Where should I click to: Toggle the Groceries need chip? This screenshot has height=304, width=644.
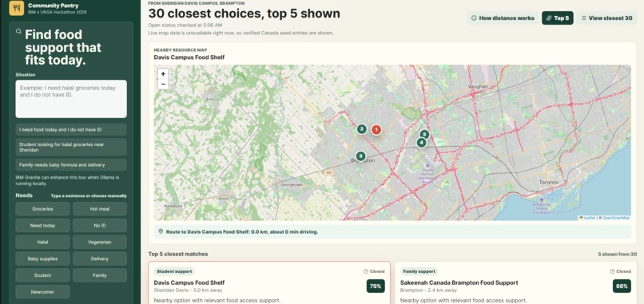(x=42, y=209)
